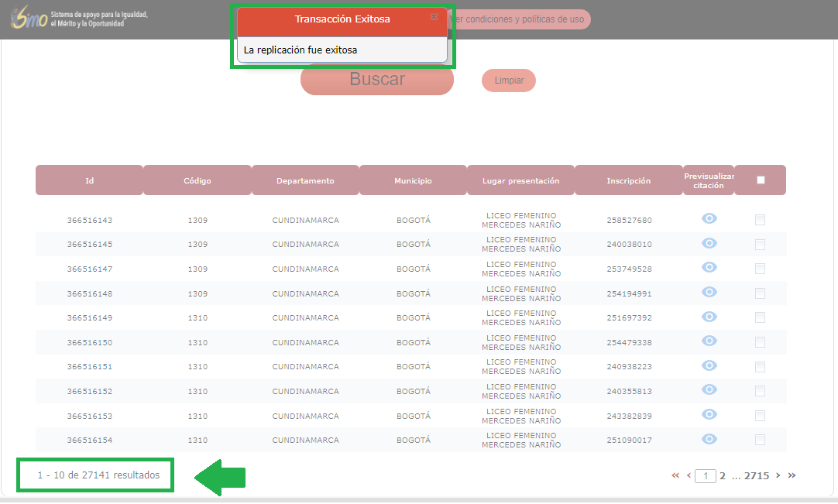The width and height of the screenshot is (838, 504).
Task: Jump to last page of results
Action: pyautogui.click(x=792, y=476)
